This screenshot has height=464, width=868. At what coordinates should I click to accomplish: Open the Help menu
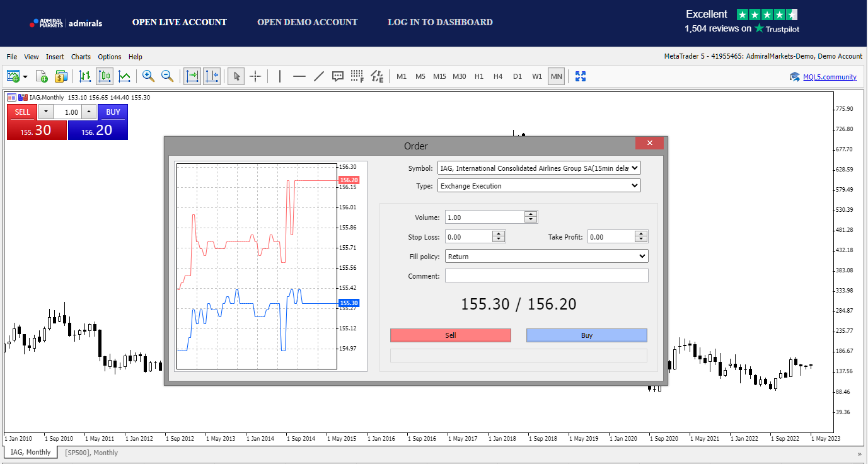point(136,57)
